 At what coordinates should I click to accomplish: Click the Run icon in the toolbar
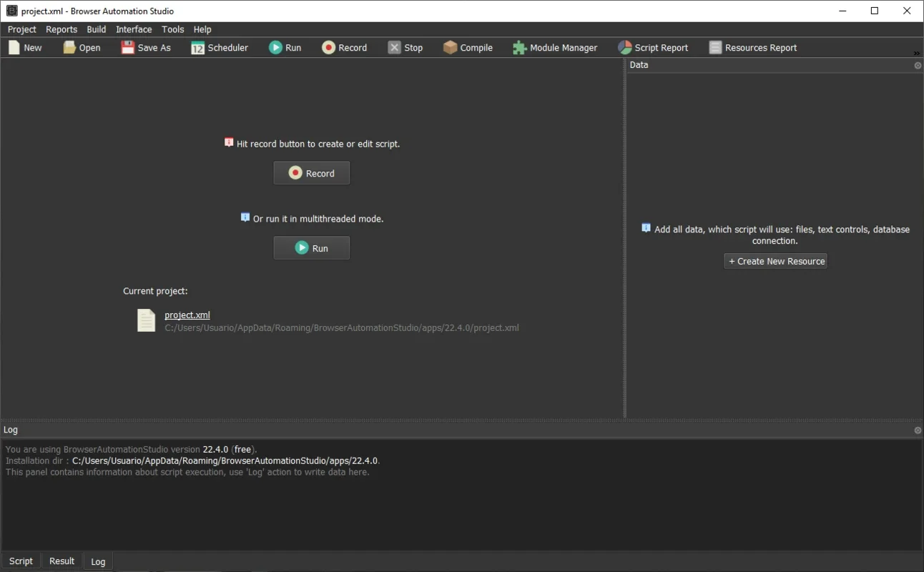(x=275, y=47)
